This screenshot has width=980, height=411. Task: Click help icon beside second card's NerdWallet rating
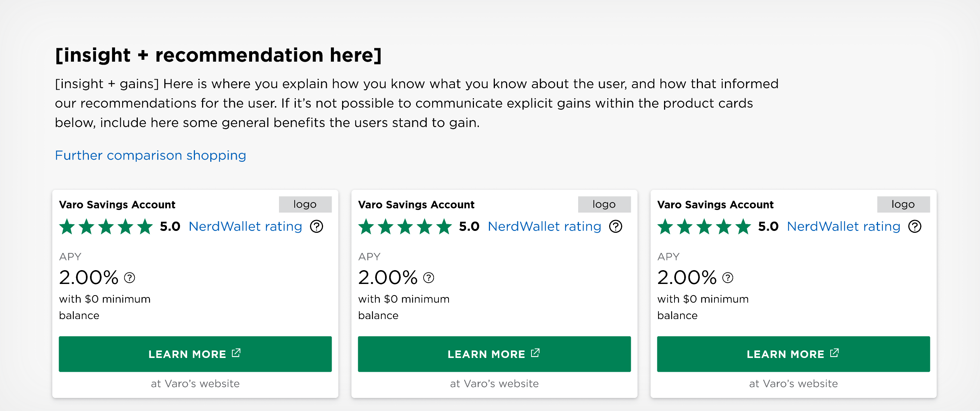(615, 226)
